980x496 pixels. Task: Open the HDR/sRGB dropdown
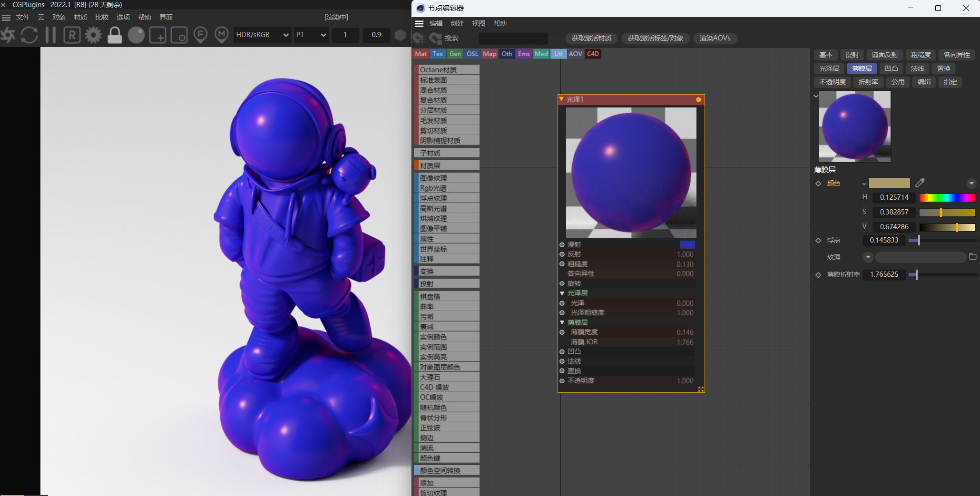click(262, 35)
